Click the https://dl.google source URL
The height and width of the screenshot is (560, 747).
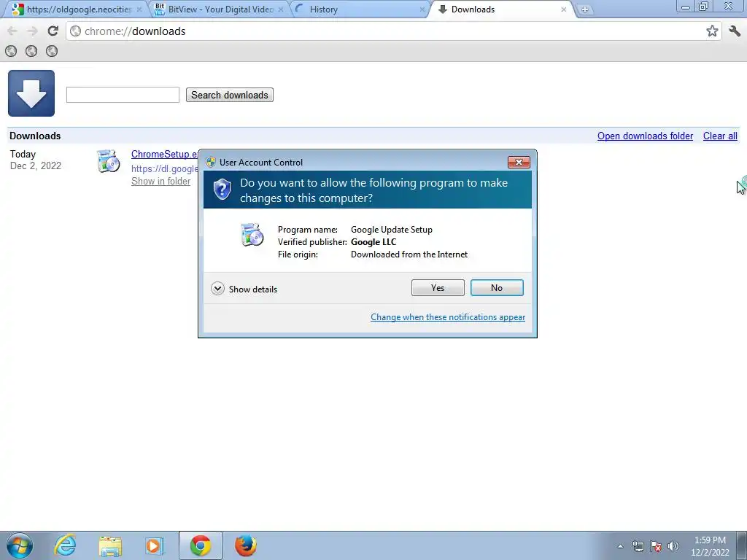pyautogui.click(x=164, y=168)
